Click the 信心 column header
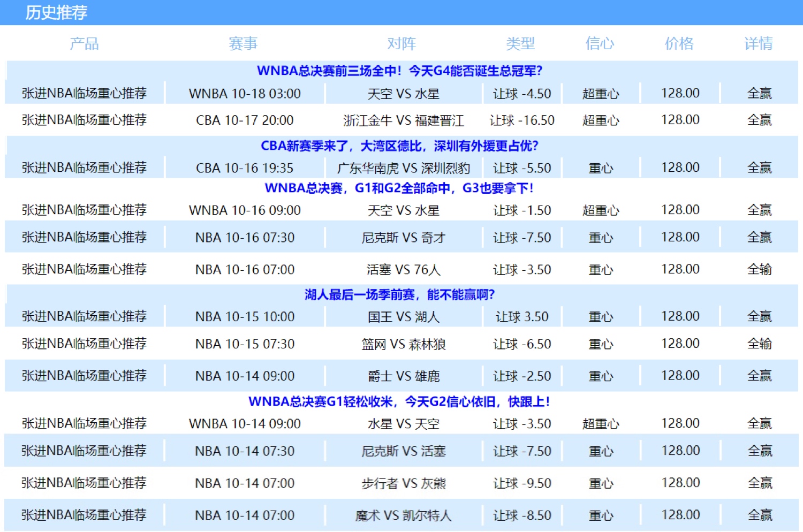 click(x=600, y=43)
